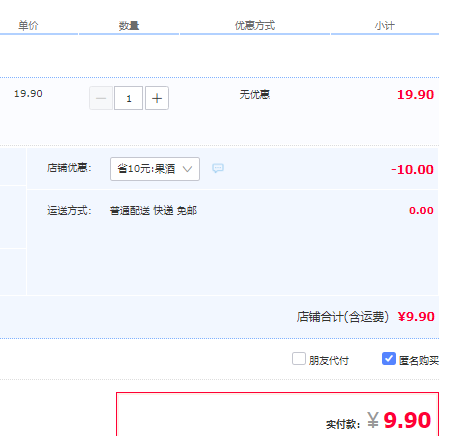Click the chevron arrow in the store discount dropdown
This screenshot has width=462, height=436.
pyautogui.click(x=187, y=169)
